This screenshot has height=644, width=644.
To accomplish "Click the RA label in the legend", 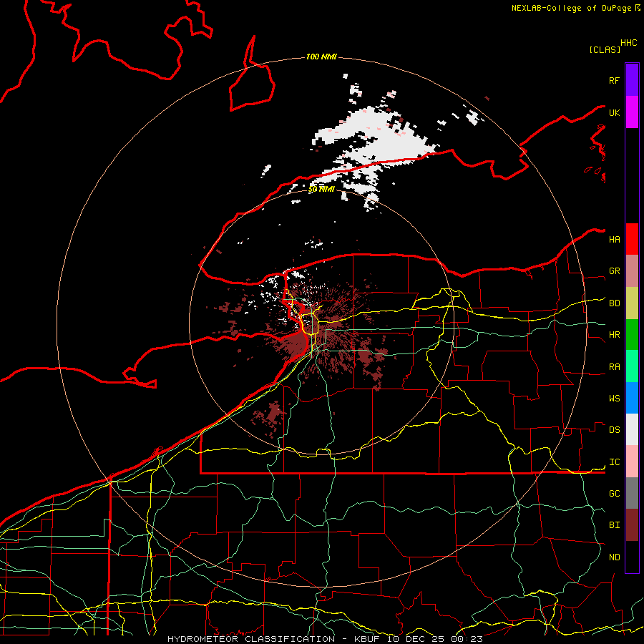I will [x=614, y=366].
